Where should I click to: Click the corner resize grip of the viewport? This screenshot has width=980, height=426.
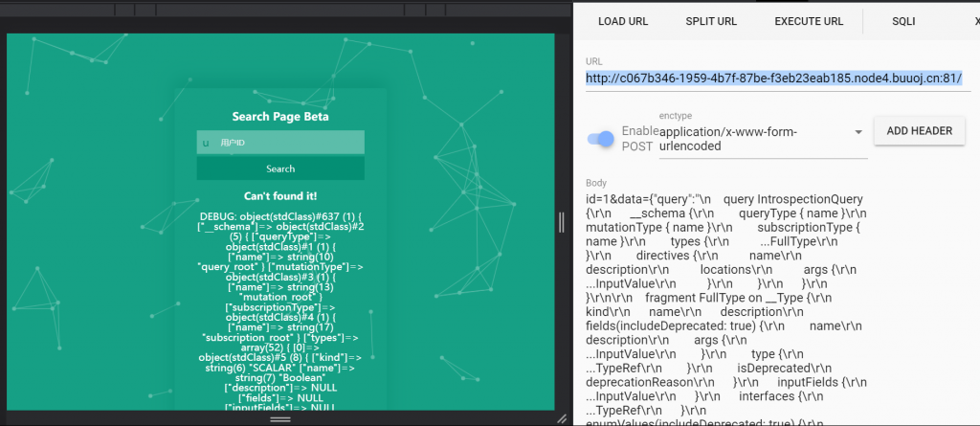click(x=562, y=418)
